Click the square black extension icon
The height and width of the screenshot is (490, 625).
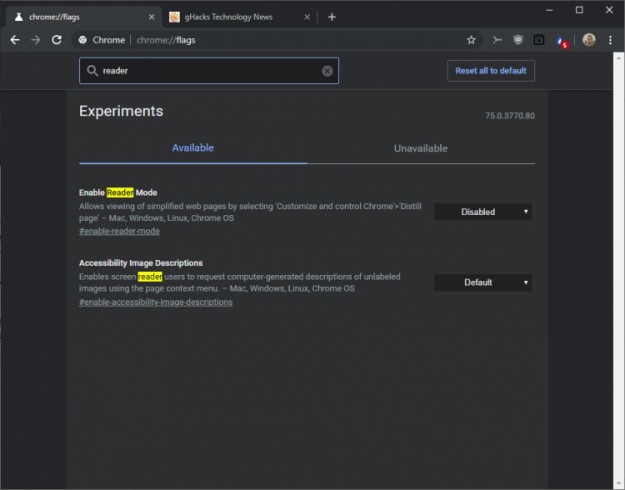point(539,40)
